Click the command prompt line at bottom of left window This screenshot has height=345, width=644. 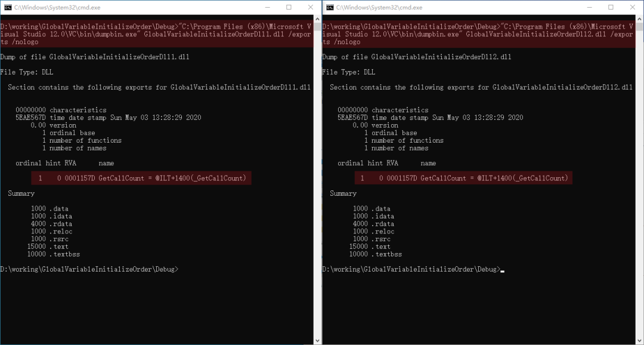89,269
